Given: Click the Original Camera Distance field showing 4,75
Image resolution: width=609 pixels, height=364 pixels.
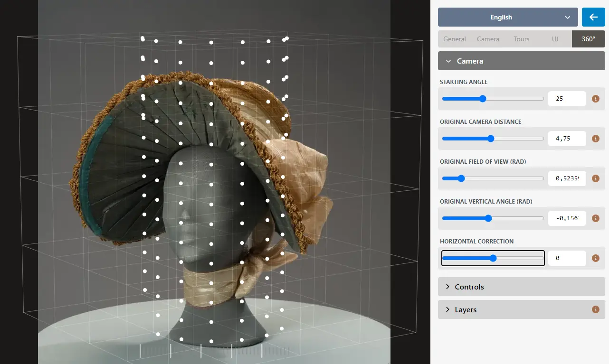Looking at the screenshot, I should pyautogui.click(x=567, y=139).
